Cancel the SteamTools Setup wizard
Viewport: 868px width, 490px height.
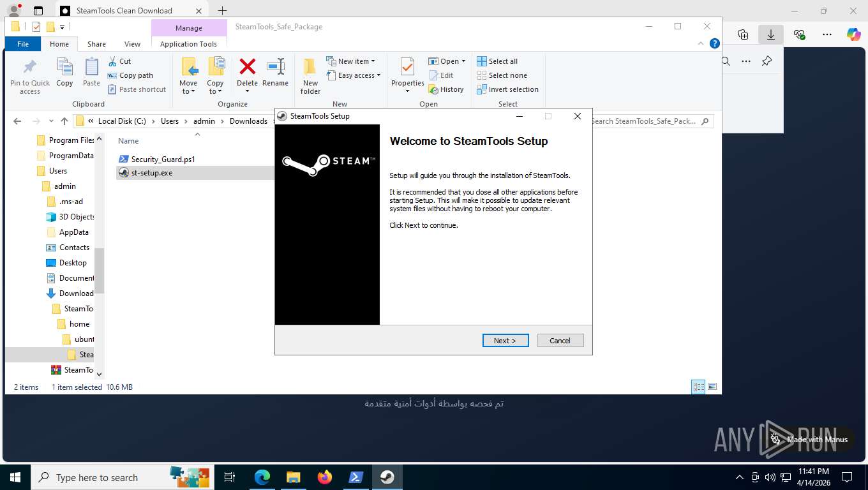click(560, 340)
